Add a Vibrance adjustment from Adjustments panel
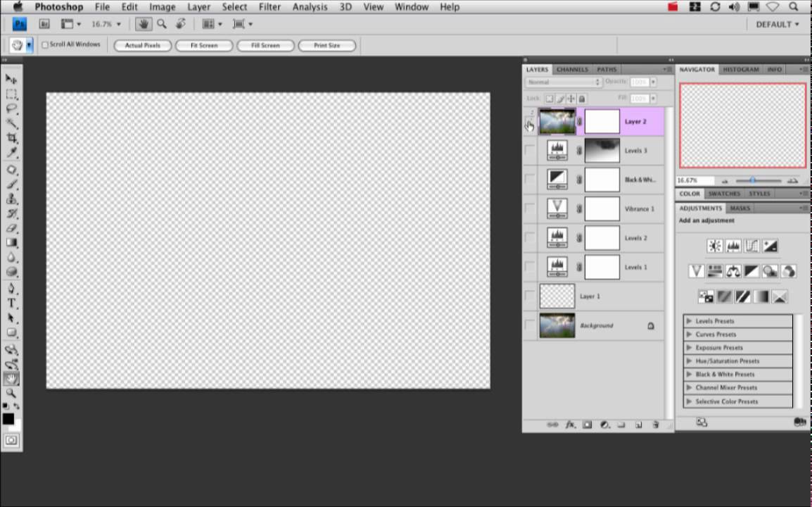 [x=697, y=270]
